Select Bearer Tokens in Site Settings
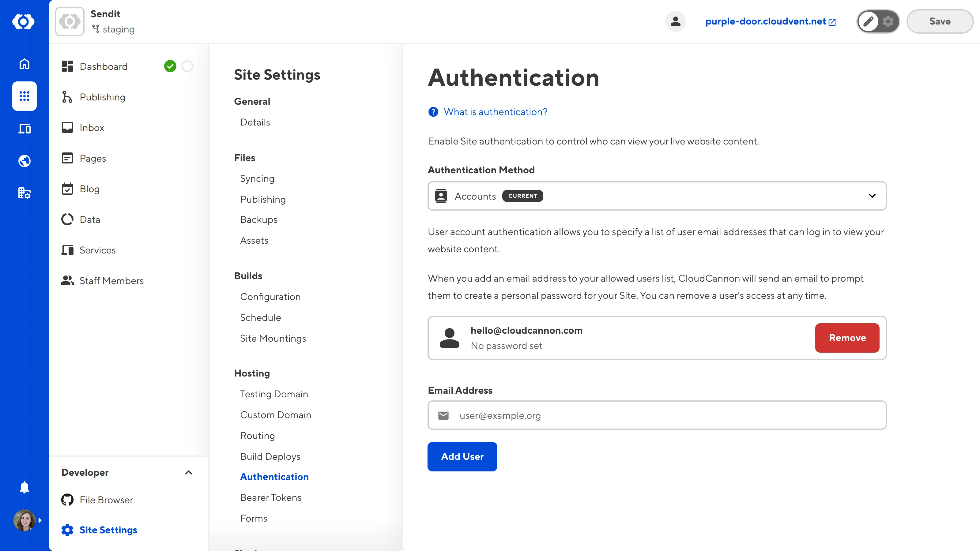 (270, 497)
